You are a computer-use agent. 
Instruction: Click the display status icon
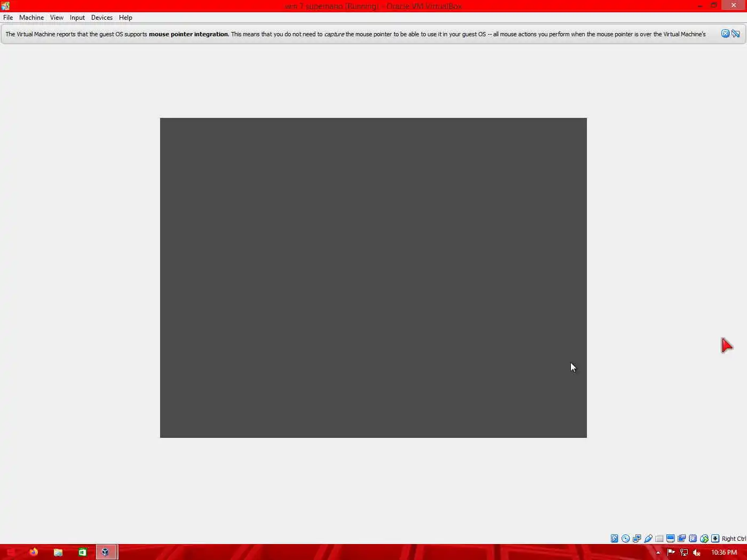(670, 539)
